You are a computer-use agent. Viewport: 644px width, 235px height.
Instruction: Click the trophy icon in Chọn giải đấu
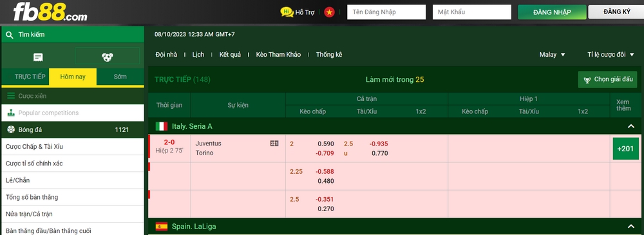click(x=588, y=80)
